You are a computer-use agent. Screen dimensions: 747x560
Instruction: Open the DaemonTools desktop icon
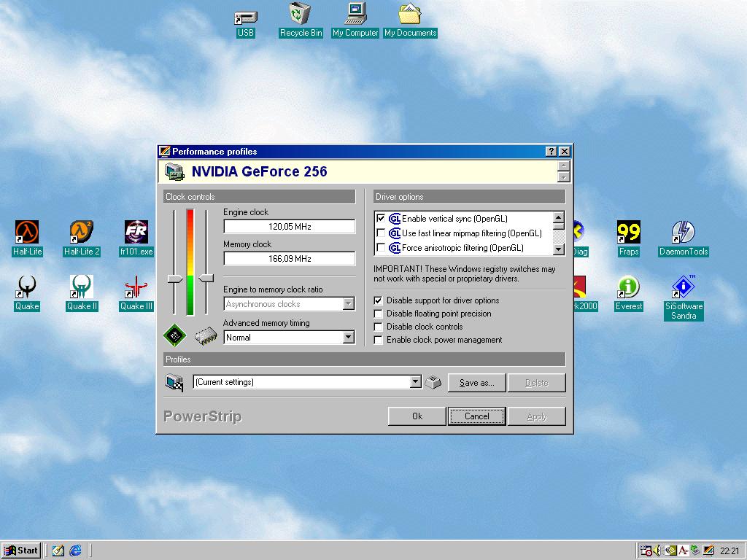[683, 233]
